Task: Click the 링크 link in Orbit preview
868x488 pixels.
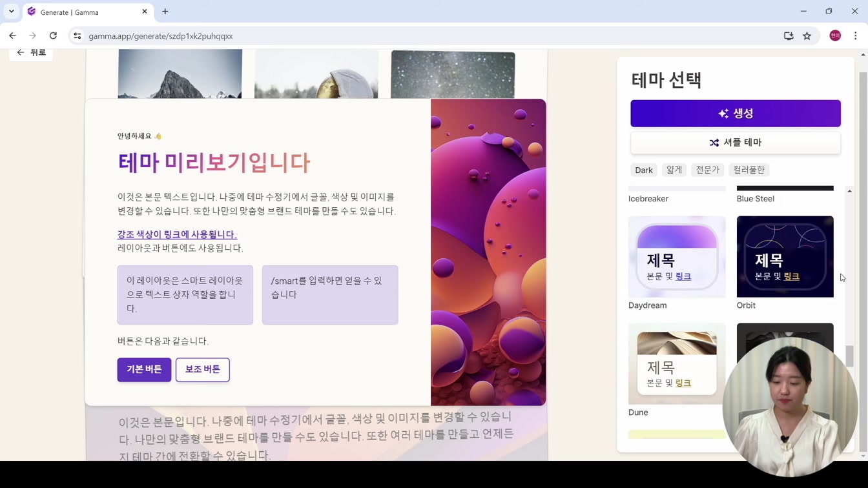Action: (x=792, y=276)
